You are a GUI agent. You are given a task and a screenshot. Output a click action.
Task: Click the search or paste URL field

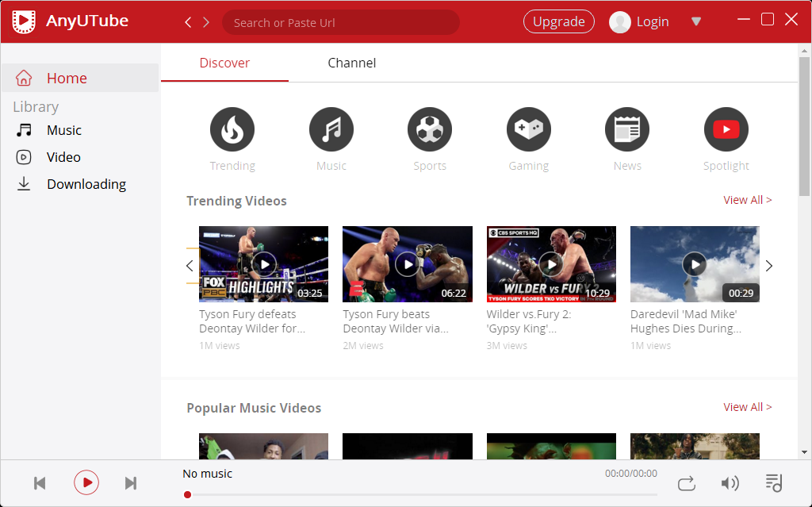(341, 22)
